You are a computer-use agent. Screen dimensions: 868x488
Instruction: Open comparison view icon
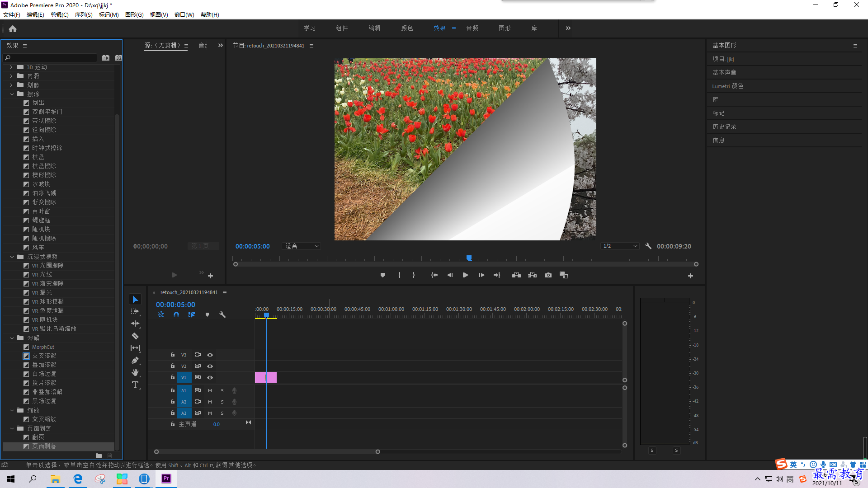point(564,275)
